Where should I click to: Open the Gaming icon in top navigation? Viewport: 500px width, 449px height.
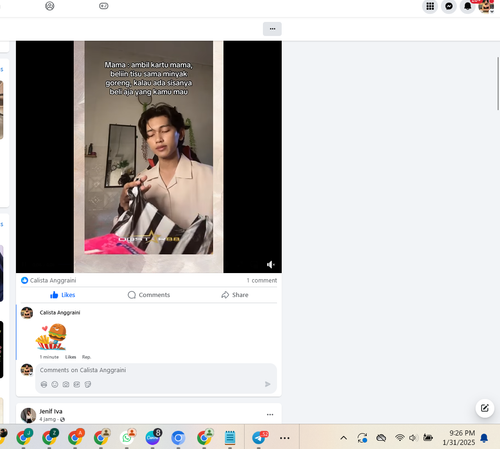click(104, 6)
